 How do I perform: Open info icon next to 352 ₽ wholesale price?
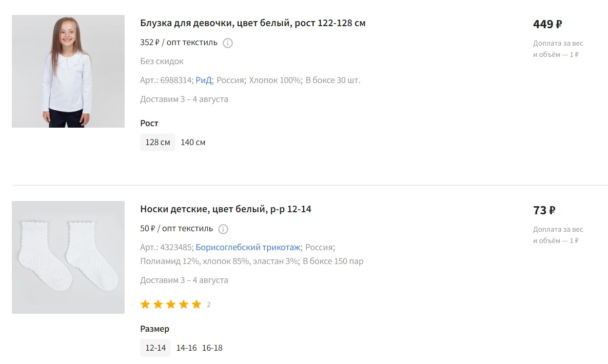point(228,43)
